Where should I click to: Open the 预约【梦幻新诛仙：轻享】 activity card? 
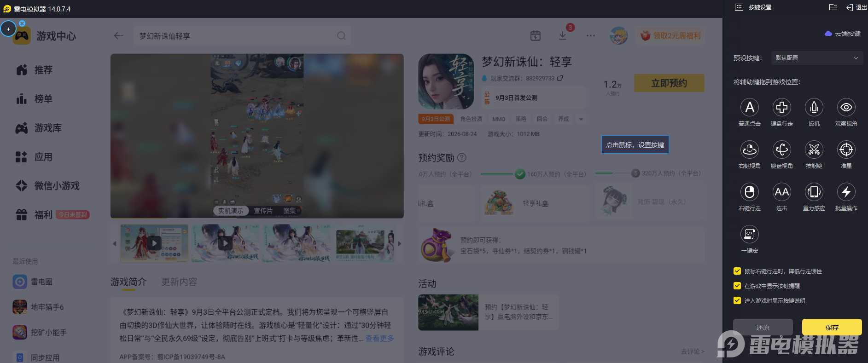pos(488,312)
